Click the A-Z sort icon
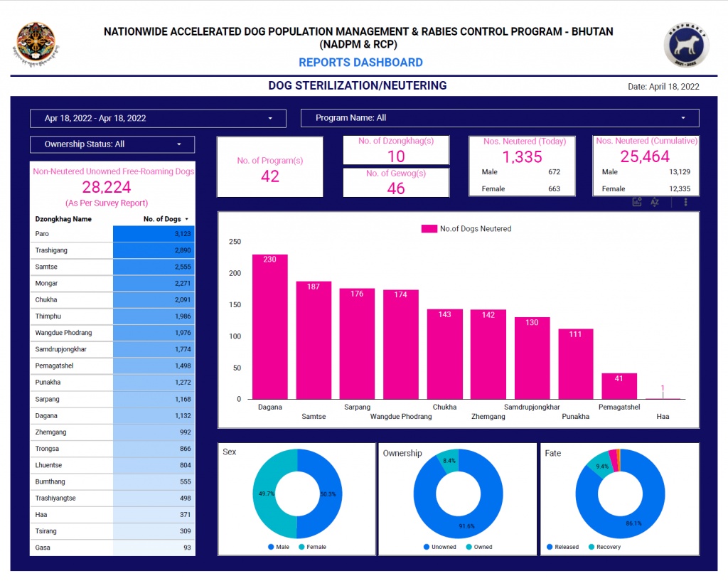This screenshot has width=728, height=581. point(655,202)
